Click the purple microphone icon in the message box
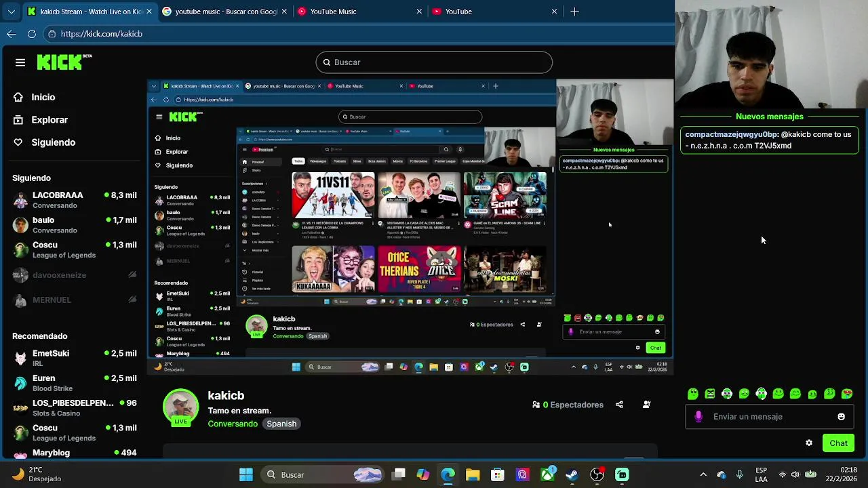Screen dimensions: 868x488 tap(699, 417)
